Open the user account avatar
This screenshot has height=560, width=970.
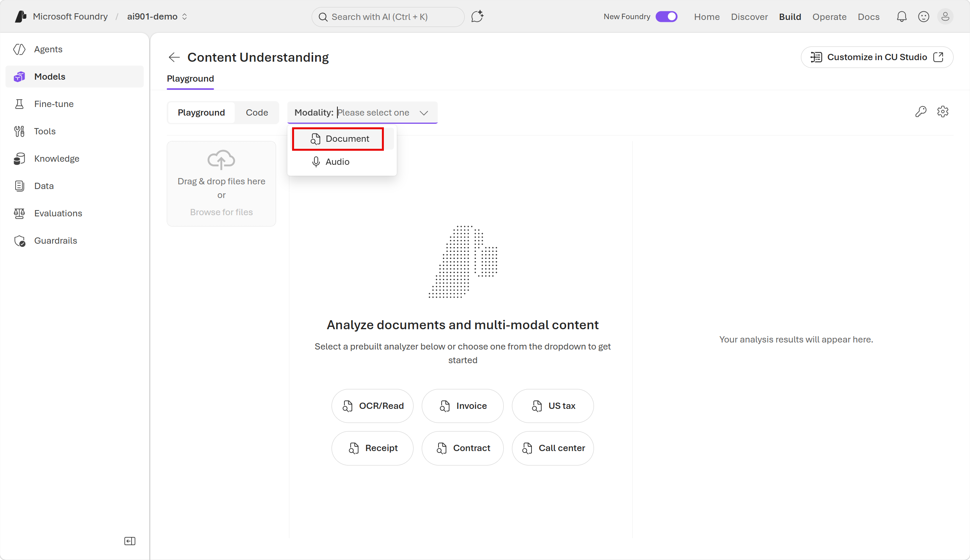pos(945,16)
